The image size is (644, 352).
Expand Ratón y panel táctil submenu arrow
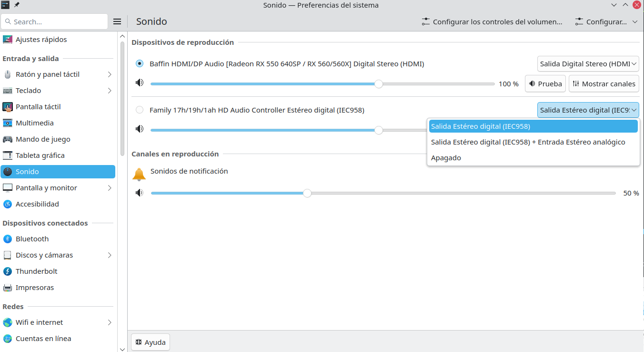110,74
